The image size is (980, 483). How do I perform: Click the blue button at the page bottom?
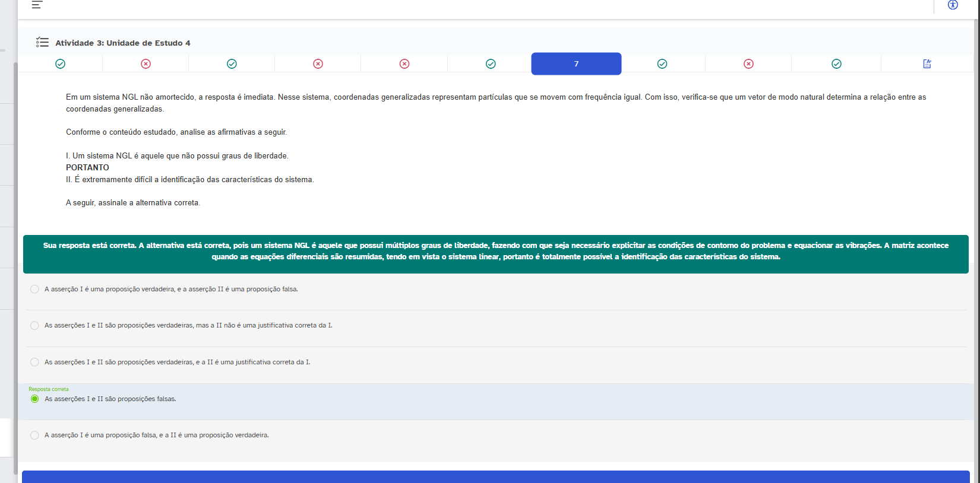coord(495,476)
